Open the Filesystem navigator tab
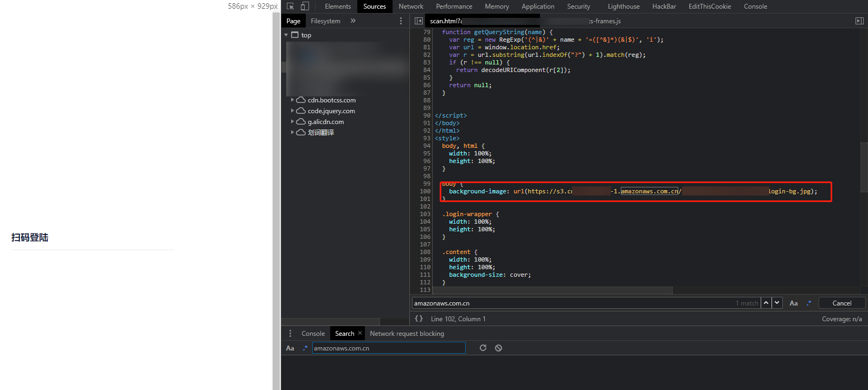This screenshot has width=868, height=390. tap(325, 21)
